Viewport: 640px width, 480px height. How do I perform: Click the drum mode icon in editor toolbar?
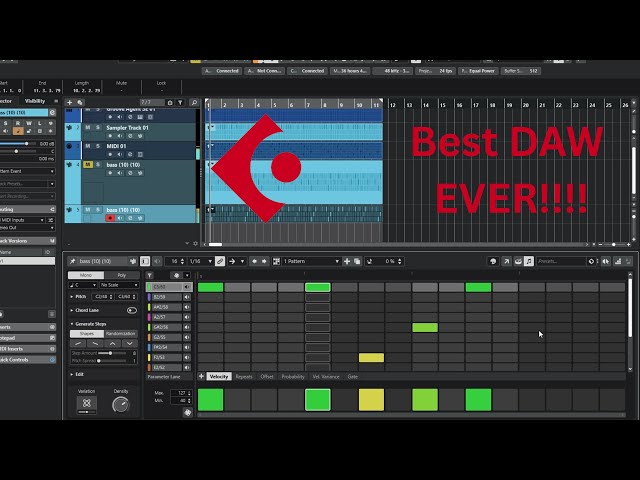coord(518,261)
